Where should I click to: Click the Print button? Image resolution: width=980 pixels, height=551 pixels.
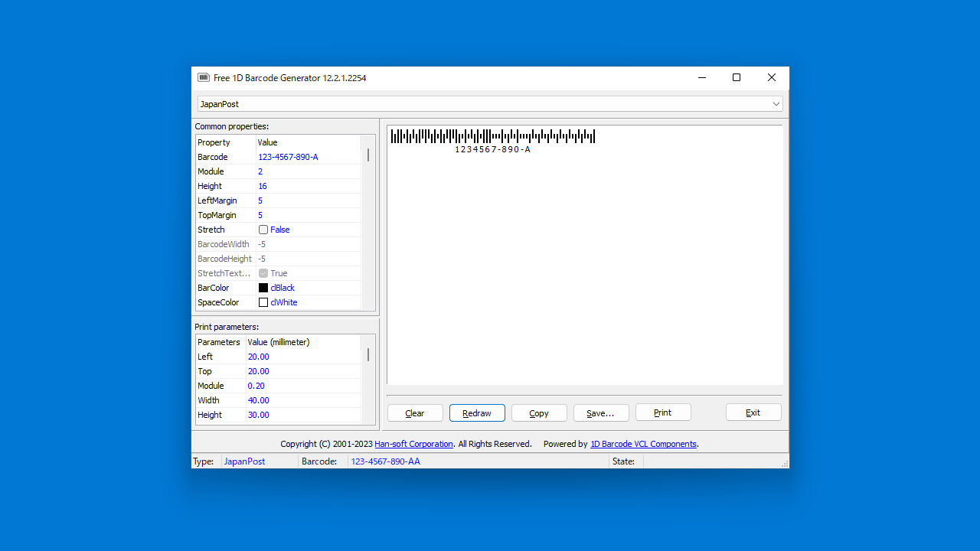coord(663,412)
